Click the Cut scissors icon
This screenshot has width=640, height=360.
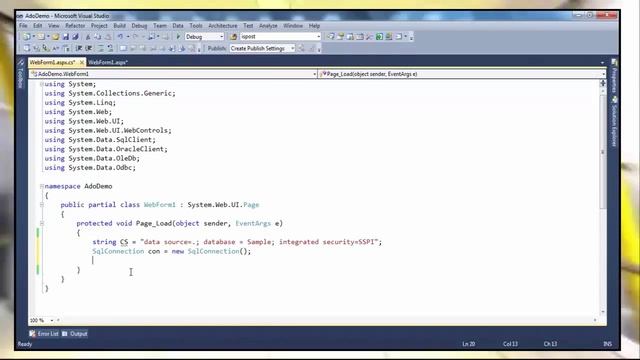pyautogui.click(x=87, y=37)
